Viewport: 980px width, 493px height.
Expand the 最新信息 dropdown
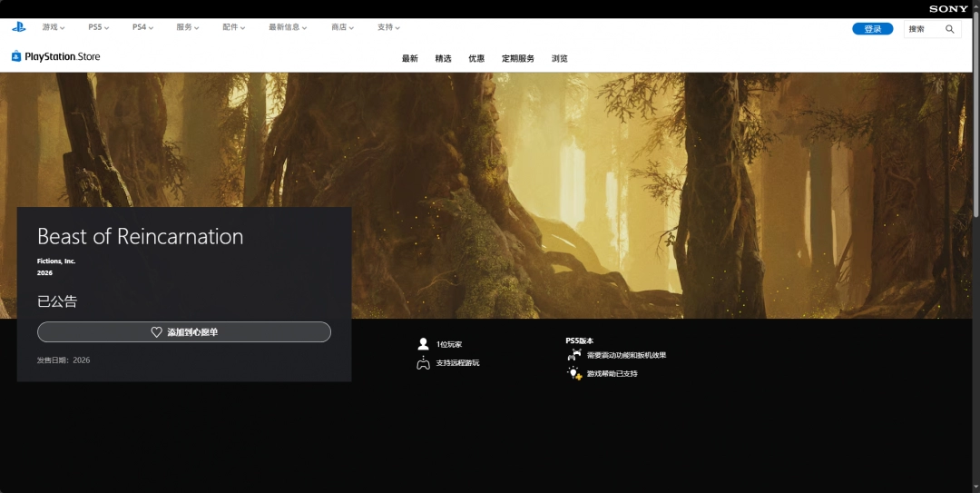tap(288, 27)
